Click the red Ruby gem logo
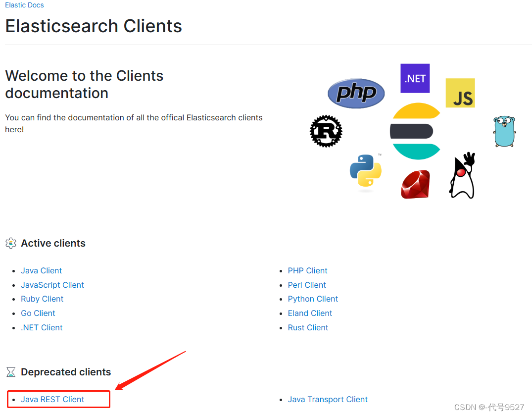Screen dimensions: 532x416 415,184
